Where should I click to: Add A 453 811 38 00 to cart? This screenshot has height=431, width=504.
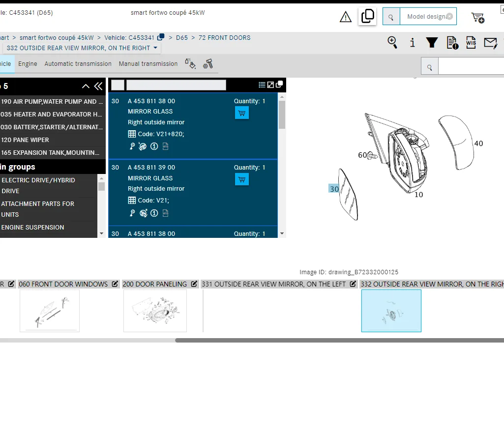pos(242,113)
